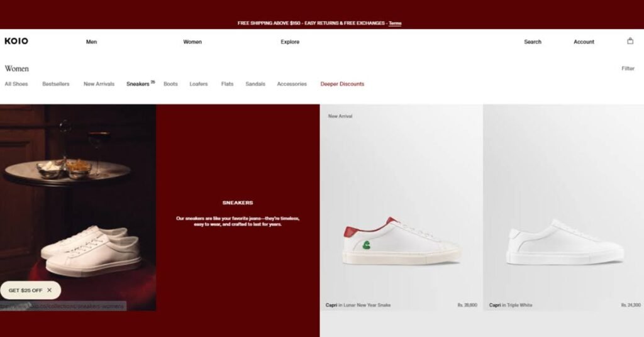Viewport: 644px width, 337px height.
Task: Open Search
Action: (532, 42)
